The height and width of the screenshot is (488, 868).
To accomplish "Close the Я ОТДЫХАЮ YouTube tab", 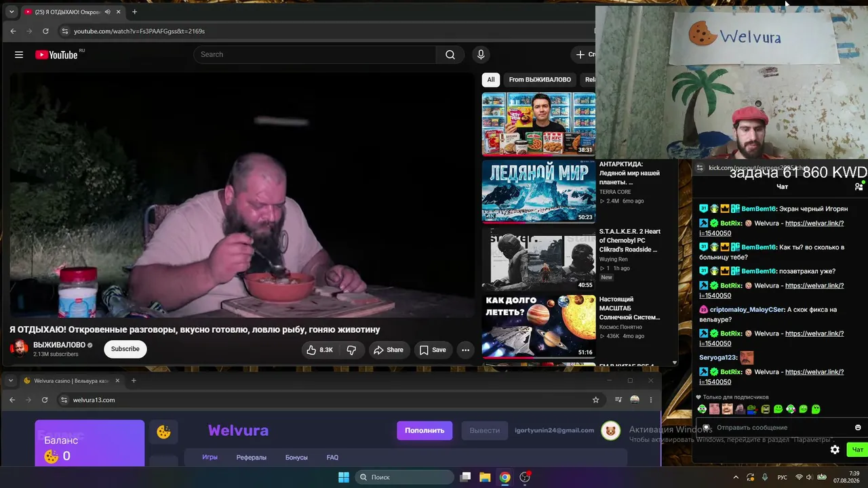I will tap(119, 12).
